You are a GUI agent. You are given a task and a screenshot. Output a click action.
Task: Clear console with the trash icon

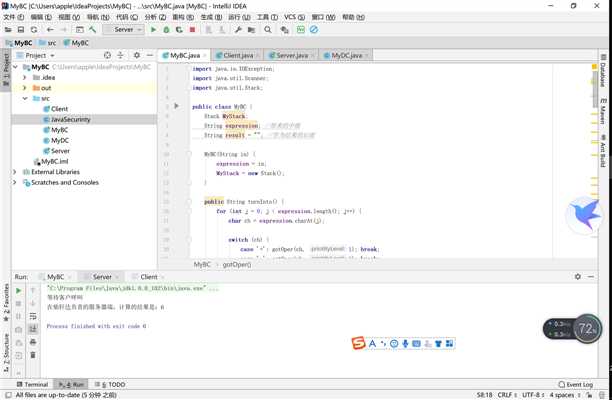(x=33, y=355)
